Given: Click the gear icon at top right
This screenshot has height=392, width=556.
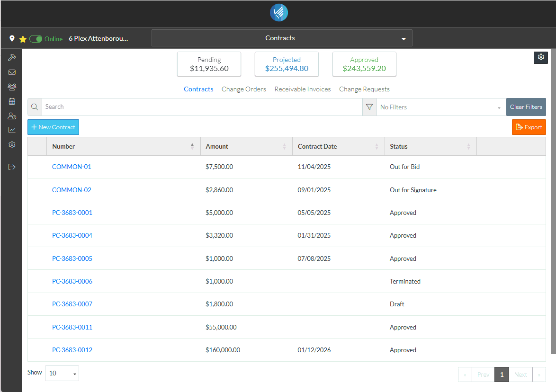Looking at the screenshot, I should coord(541,57).
